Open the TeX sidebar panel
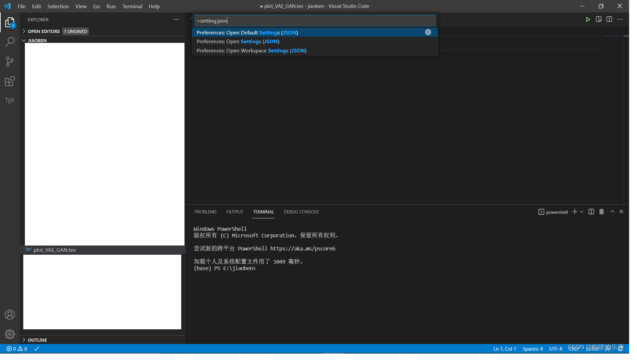Viewport: 637px width, 364px height. coord(10,100)
